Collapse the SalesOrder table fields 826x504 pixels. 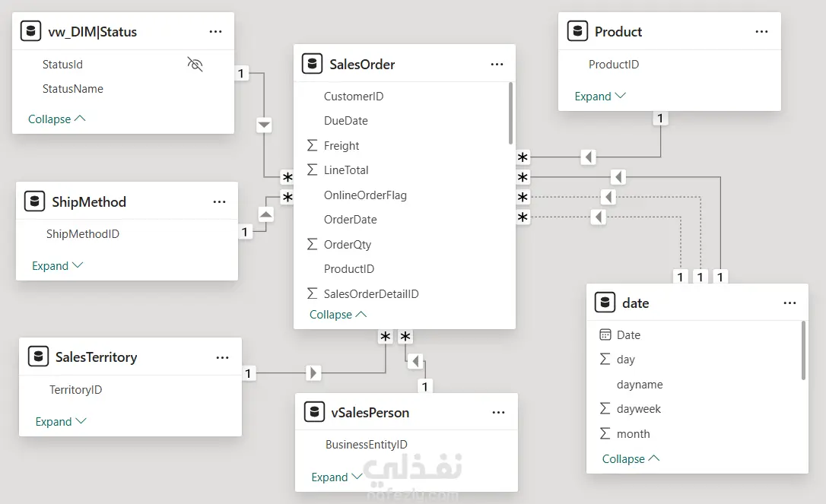click(338, 315)
